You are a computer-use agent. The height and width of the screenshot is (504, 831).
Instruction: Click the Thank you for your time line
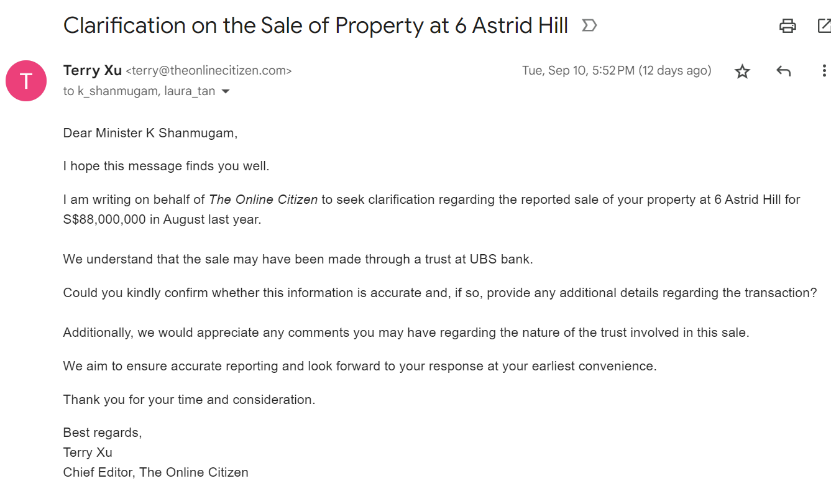[x=190, y=400]
